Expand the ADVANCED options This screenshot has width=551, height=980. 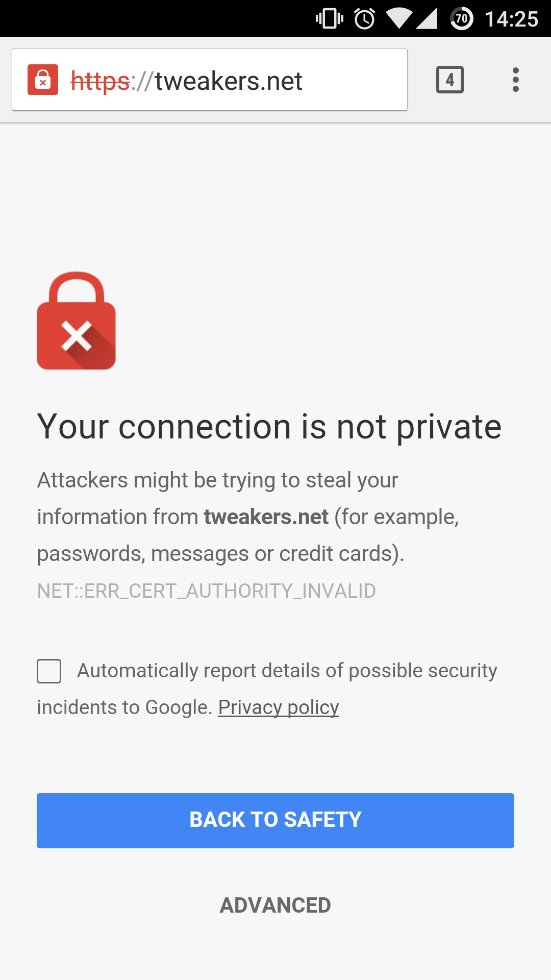[x=275, y=905]
